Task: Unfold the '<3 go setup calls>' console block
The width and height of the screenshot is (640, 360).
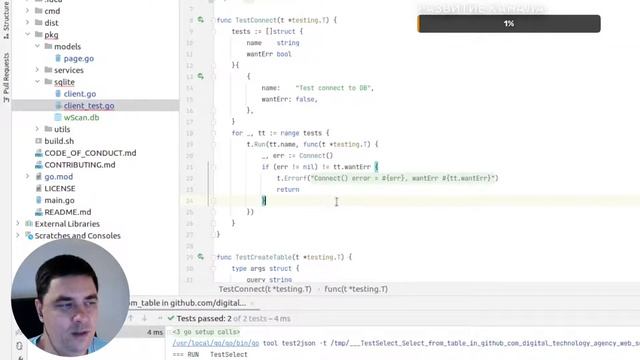Action: tap(206, 332)
